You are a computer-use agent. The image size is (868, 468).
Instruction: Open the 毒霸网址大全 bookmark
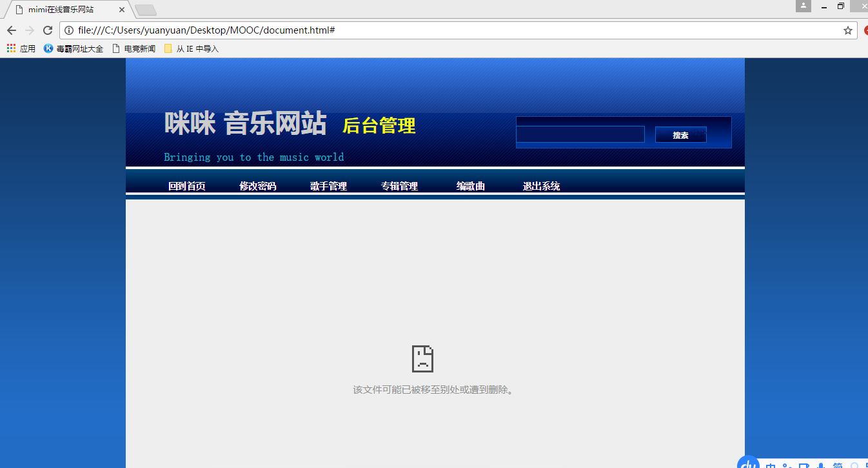pos(74,48)
